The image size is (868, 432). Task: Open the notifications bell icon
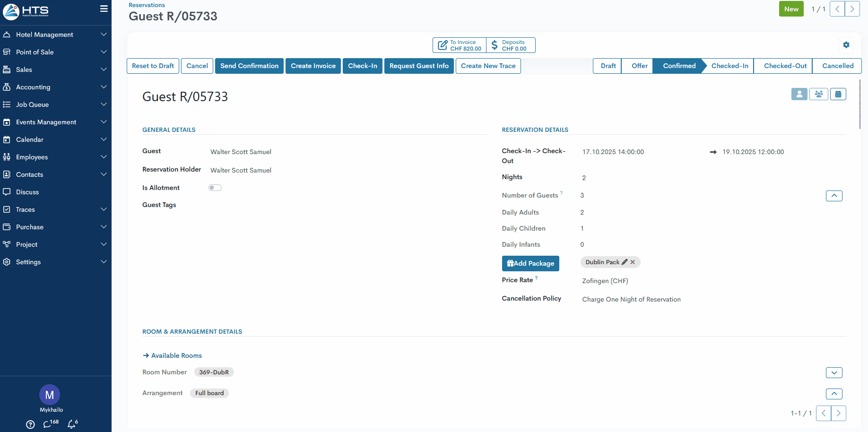pos(72,424)
